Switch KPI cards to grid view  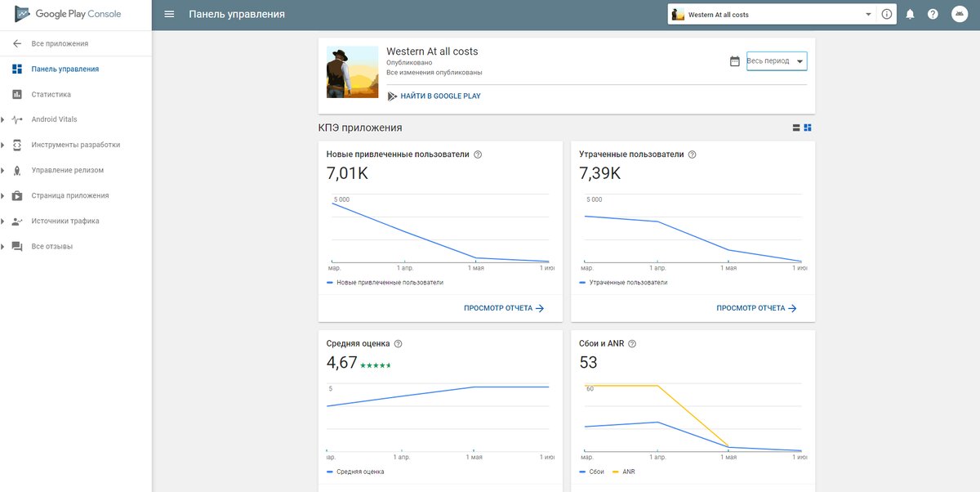pos(808,127)
